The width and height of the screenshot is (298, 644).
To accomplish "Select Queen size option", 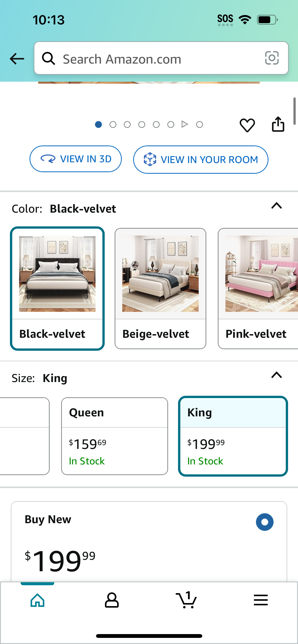I will coord(115,436).
